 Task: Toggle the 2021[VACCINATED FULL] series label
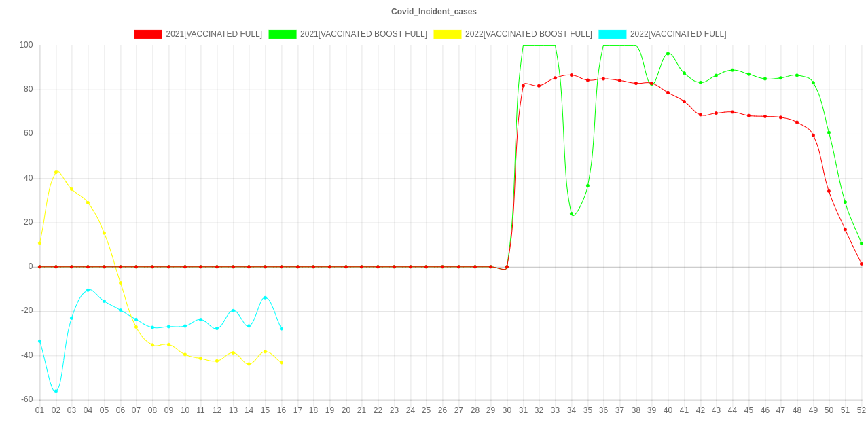(x=214, y=34)
